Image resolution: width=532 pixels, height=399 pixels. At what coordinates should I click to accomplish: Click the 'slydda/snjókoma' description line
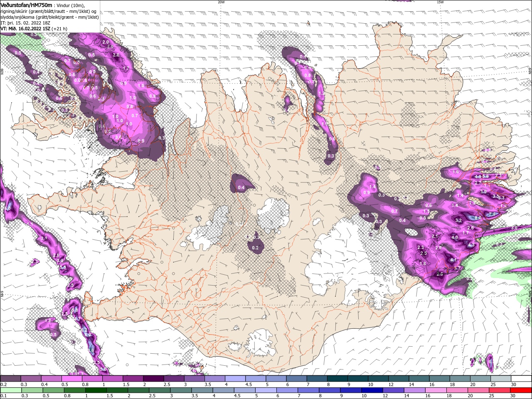point(49,17)
